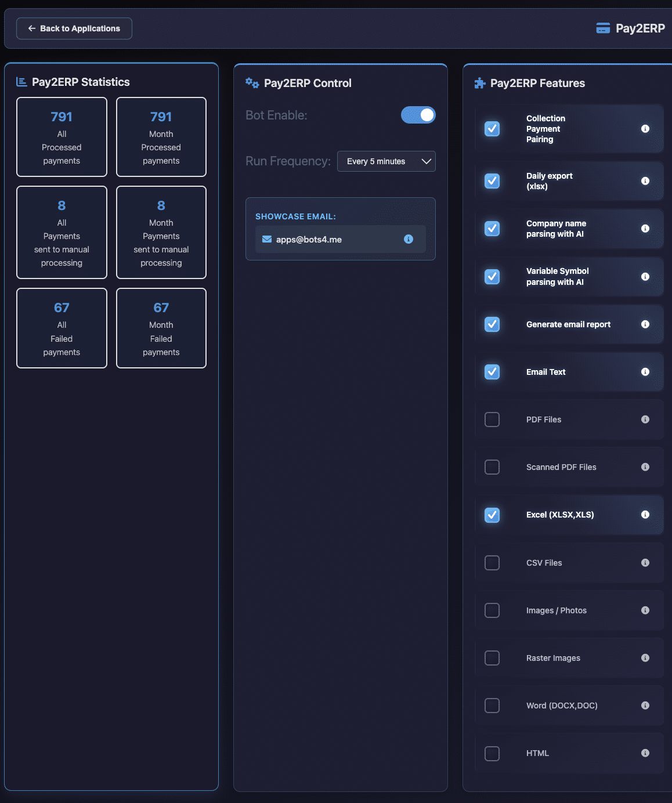Open info for Variable Symbol parsing with AI

tap(645, 277)
